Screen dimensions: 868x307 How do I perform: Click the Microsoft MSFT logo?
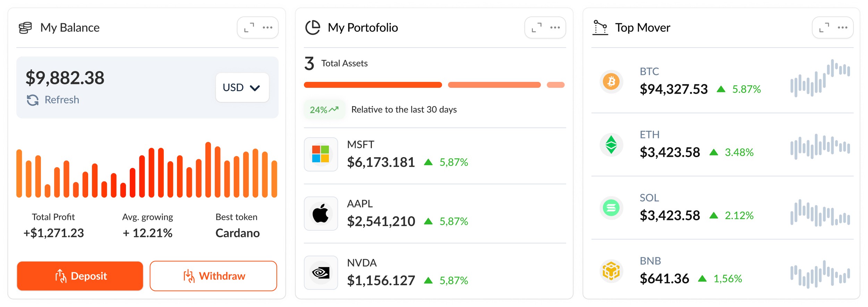tap(321, 154)
